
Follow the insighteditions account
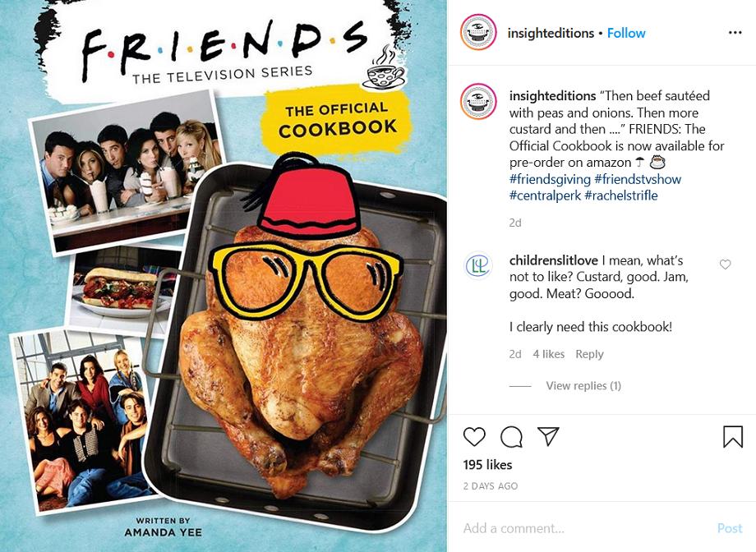coord(626,33)
